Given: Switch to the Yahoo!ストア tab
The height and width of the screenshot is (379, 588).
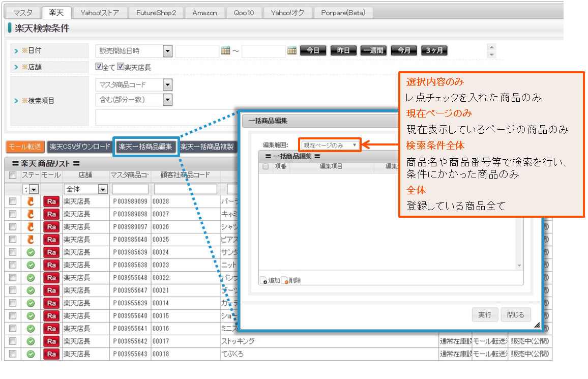Looking at the screenshot, I should coord(100,13).
